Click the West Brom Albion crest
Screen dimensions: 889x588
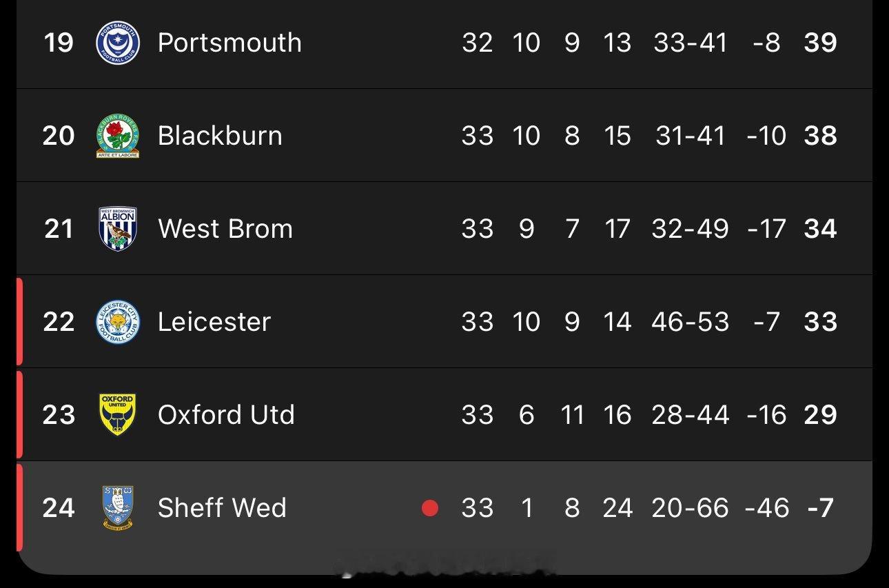[x=118, y=229]
